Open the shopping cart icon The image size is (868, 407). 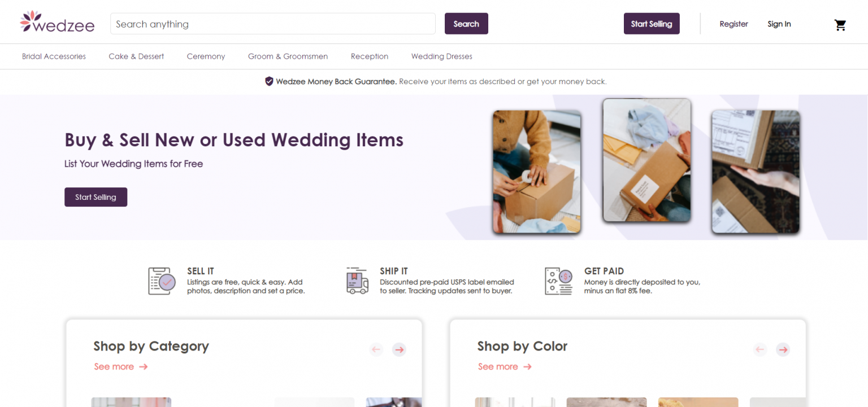click(840, 25)
